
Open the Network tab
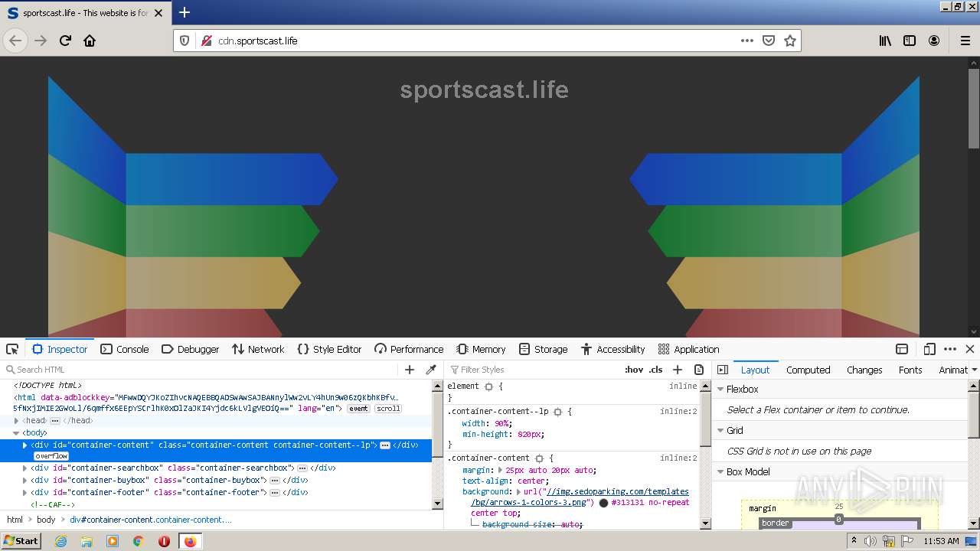[x=258, y=349]
